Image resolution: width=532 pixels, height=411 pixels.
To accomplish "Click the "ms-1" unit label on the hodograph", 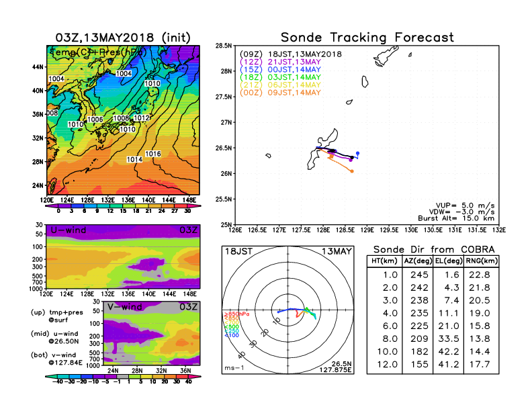I will coord(234,368).
